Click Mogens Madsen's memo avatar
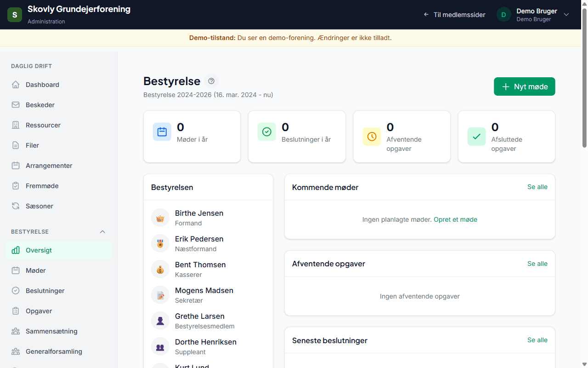 click(160, 295)
